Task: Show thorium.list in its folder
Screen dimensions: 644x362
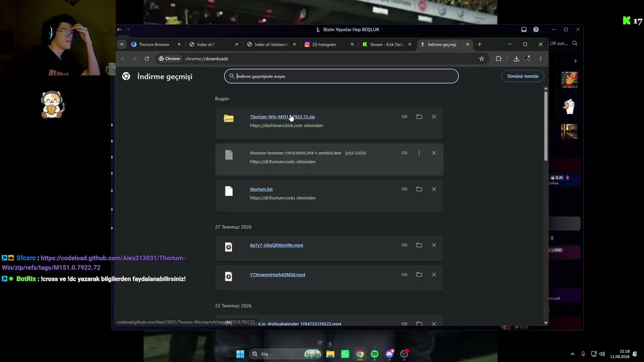Action: pyautogui.click(x=419, y=189)
